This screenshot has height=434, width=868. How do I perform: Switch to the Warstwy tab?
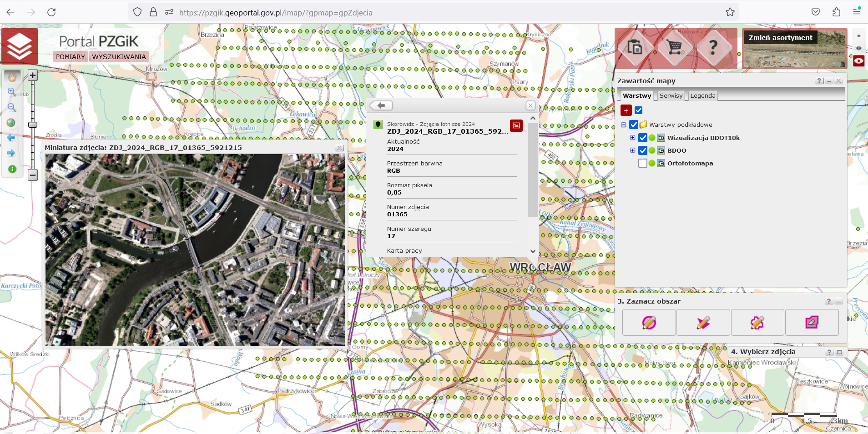pos(637,95)
